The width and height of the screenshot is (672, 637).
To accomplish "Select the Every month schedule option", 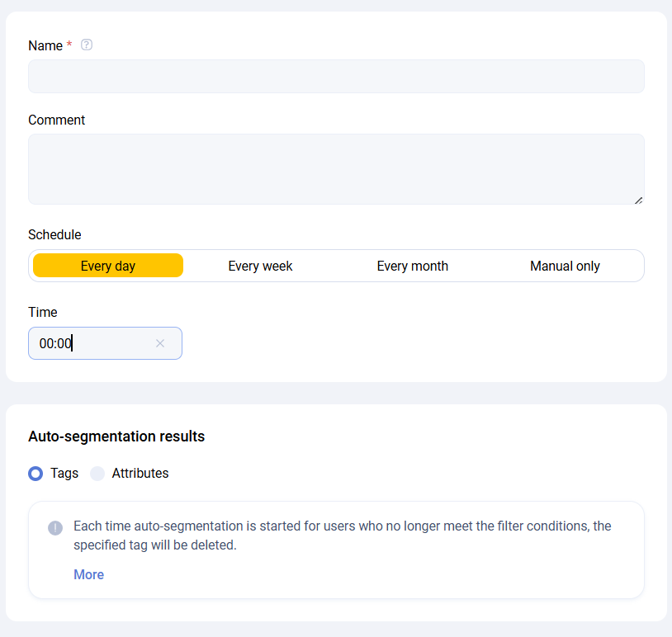I will point(412,266).
